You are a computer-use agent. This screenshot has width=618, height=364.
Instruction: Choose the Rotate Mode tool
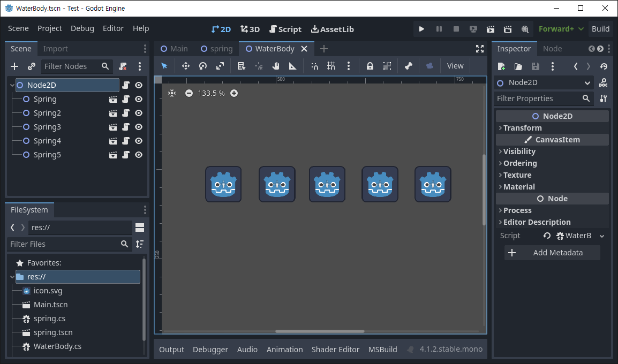coord(203,66)
